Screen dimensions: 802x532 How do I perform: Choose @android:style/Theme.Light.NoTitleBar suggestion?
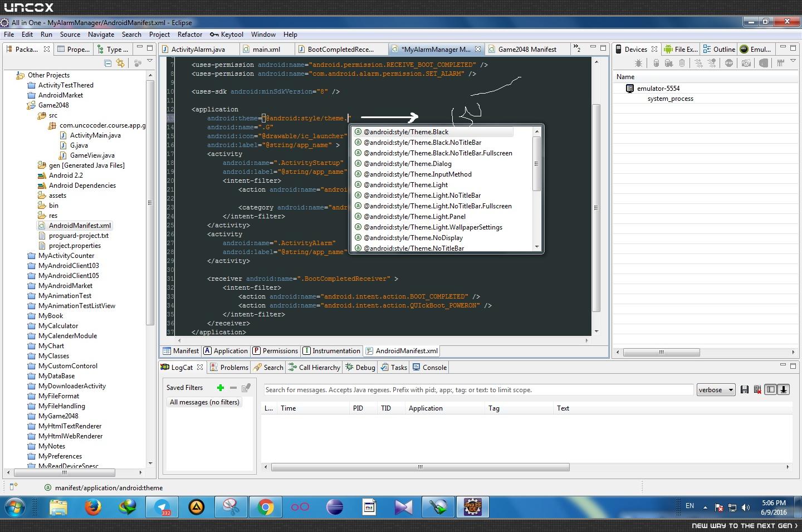pos(422,196)
